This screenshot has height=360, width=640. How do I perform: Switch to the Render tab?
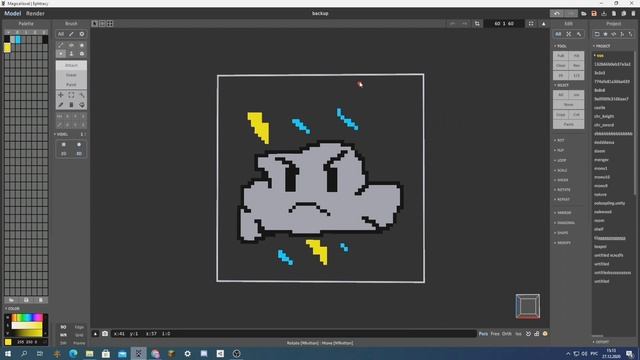tap(36, 13)
